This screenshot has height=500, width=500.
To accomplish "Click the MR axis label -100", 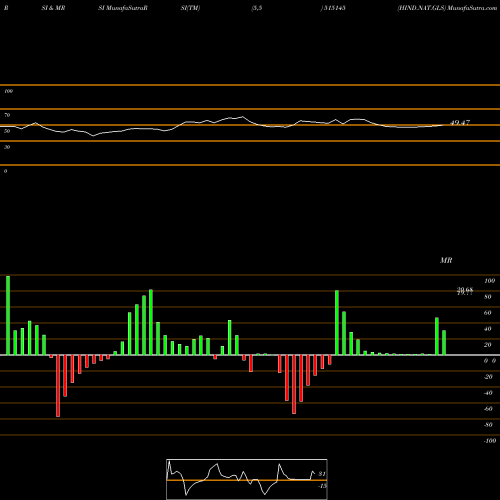I will point(490,441).
